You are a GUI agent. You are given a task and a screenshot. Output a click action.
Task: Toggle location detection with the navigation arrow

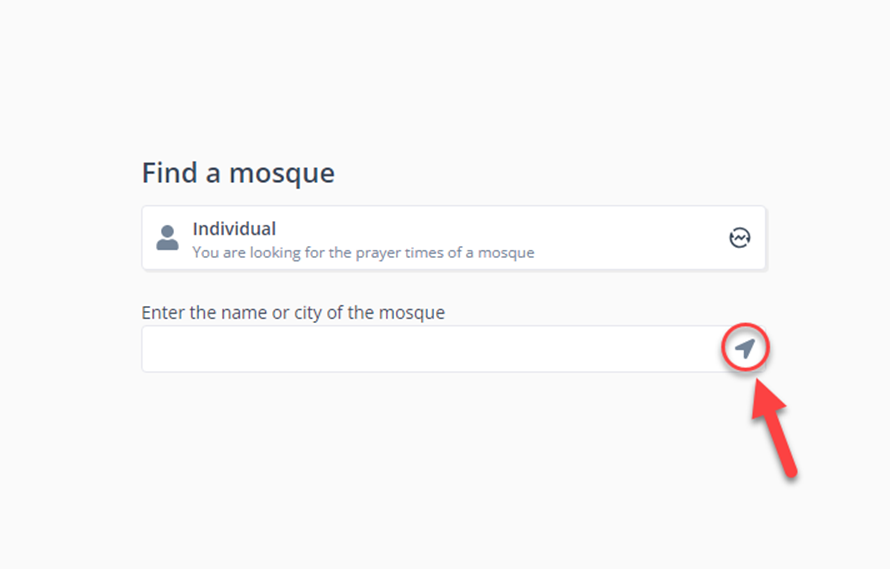coord(744,348)
